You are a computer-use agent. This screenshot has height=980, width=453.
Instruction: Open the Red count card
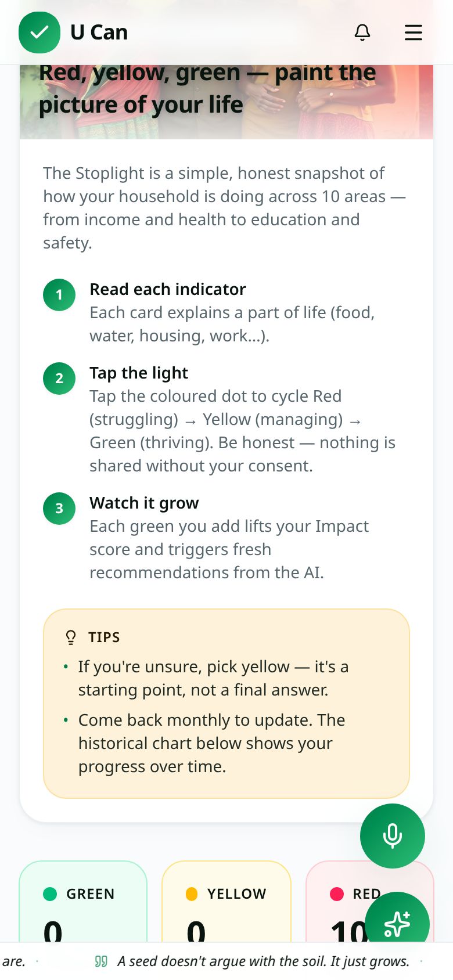tap(369, 902)
